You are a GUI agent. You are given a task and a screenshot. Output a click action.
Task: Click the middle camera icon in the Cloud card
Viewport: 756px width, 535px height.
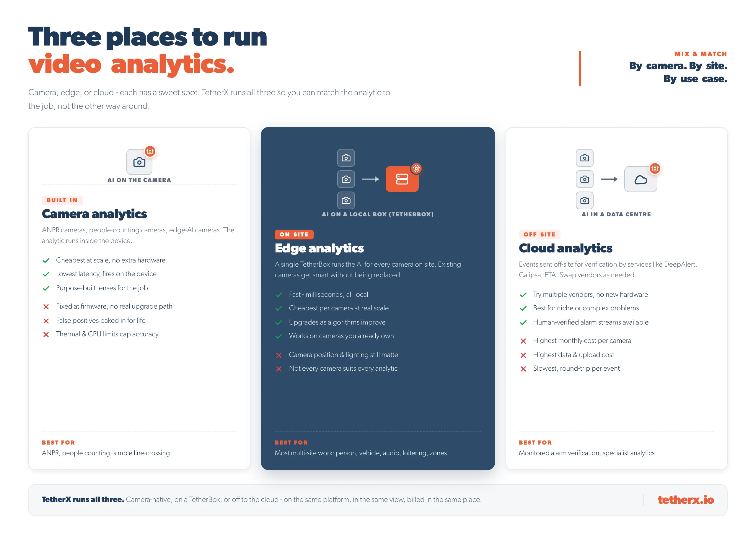(x=585, y=179)
